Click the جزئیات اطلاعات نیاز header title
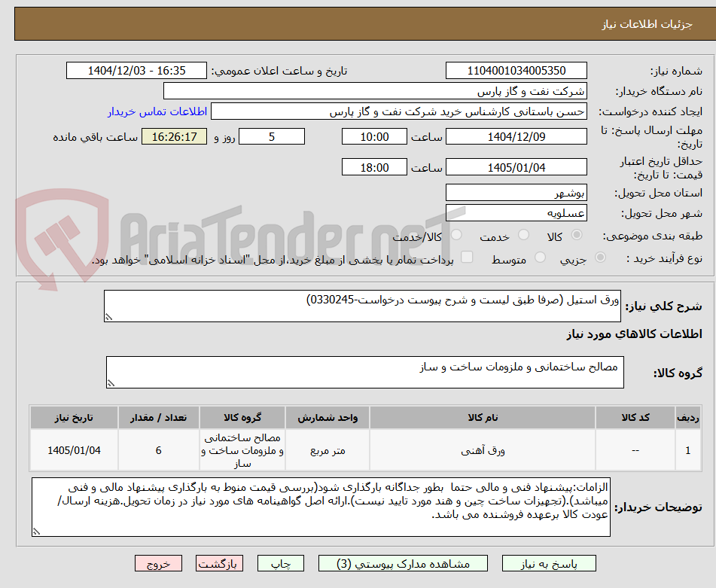 [647, 24]
